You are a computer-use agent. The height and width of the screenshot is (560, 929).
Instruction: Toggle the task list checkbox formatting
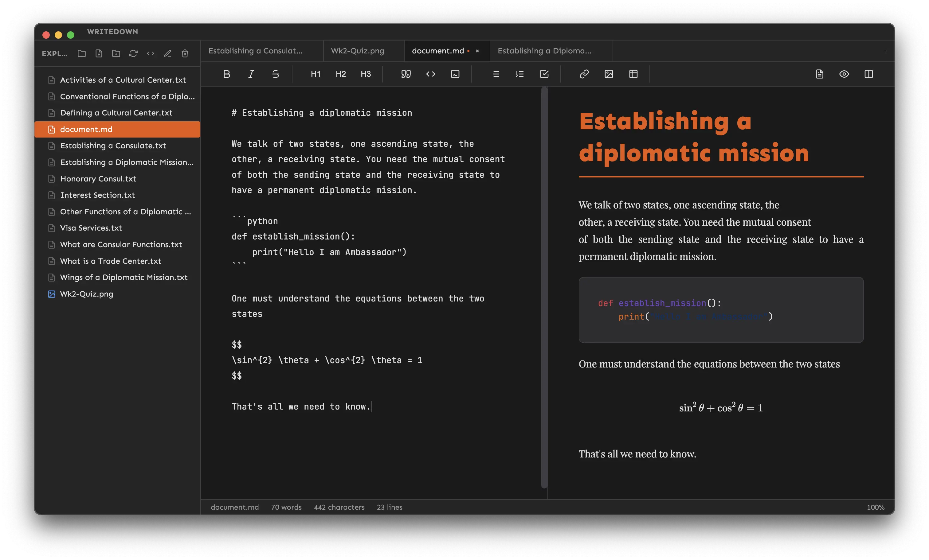[544, 74]
